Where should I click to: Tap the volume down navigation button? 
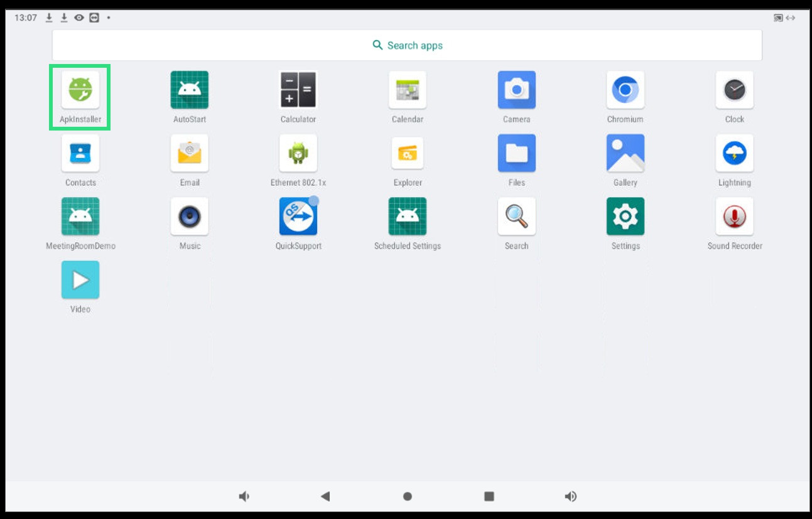[244, 496]
